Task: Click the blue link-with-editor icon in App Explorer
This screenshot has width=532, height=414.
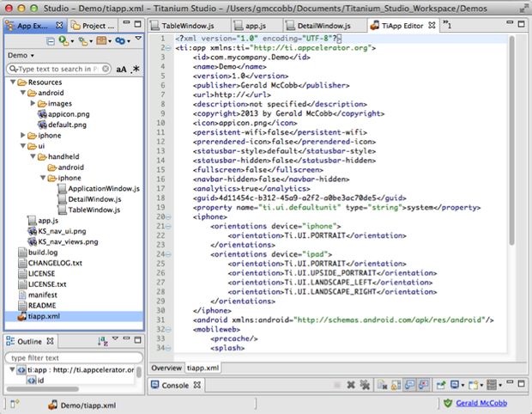Action: pyautogui.click(x=120, y=40)
